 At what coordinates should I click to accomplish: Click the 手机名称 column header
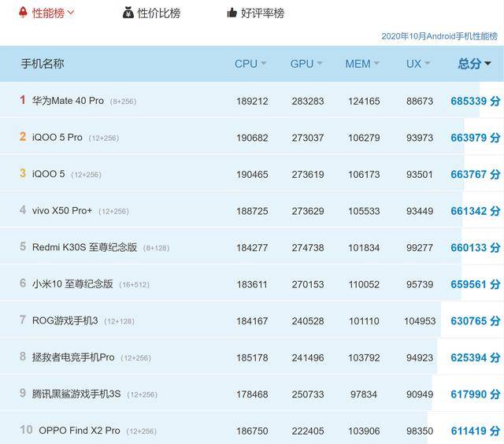coord(43,64)
